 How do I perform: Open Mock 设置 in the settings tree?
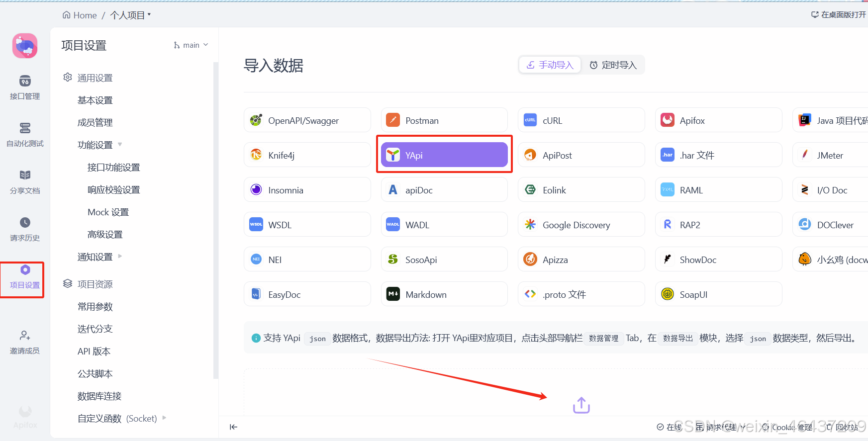[x=108, y=212]
